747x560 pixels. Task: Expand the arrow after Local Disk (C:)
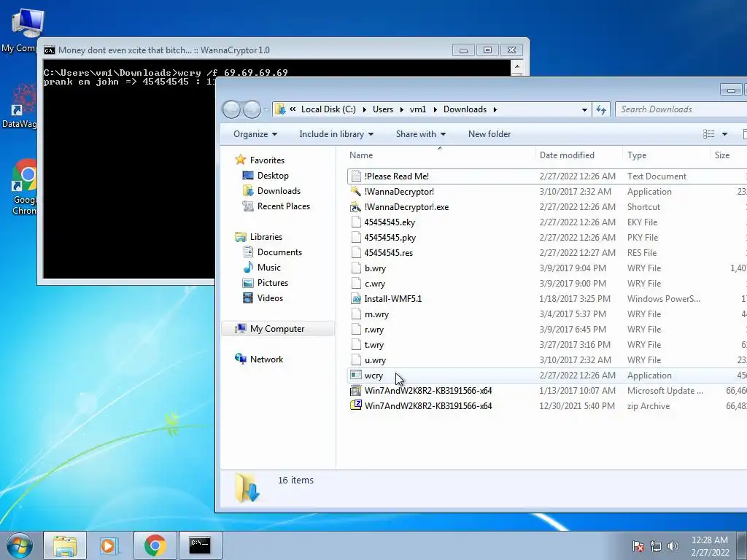click(365, 109)
